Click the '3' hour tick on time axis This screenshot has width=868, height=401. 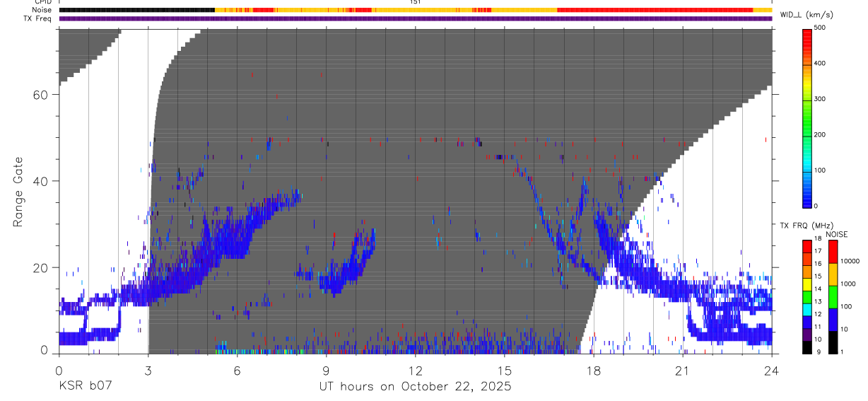(148, 370)
